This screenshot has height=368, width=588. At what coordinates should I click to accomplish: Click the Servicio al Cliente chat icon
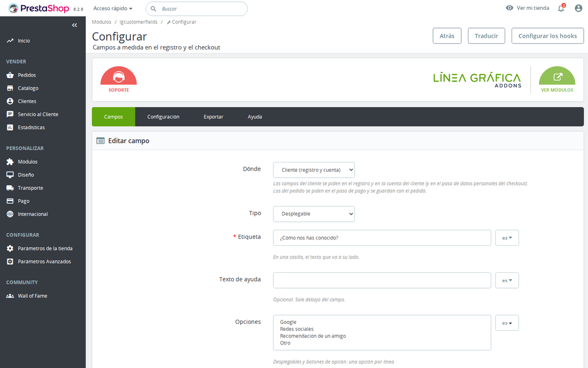tap(10, 114)
